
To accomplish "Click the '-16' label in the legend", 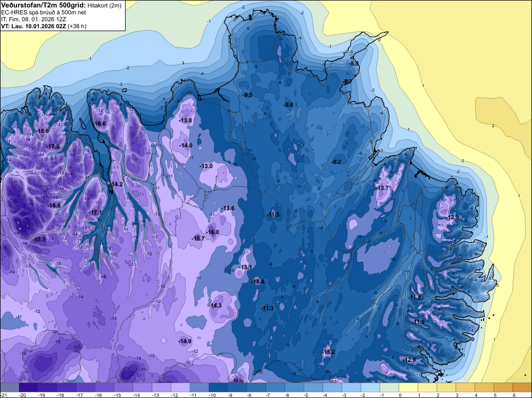I will tap(99, 395).
